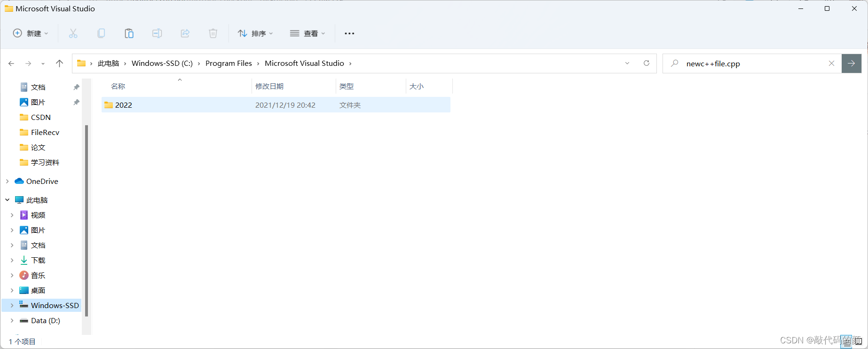The height and width of the screenshot is (349, 868).
Task: Open recent locations dropdown chevron
Action: (43, 63)
